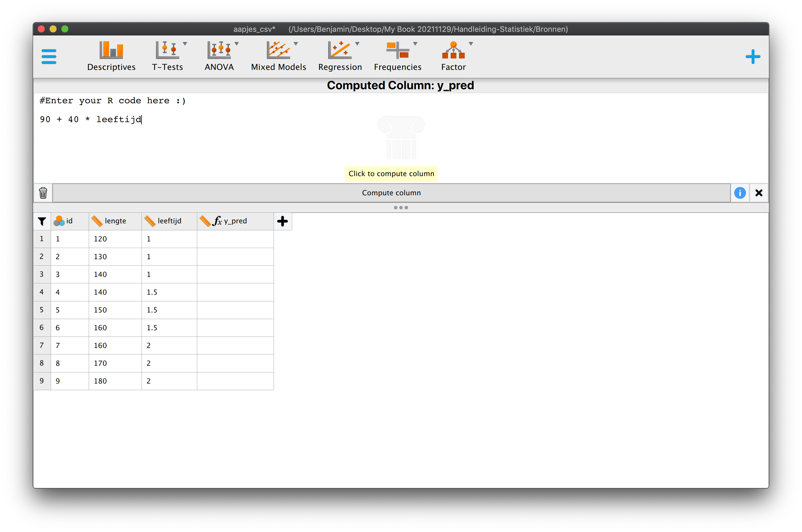Click the scale icon of lengte column

[97, 221]
